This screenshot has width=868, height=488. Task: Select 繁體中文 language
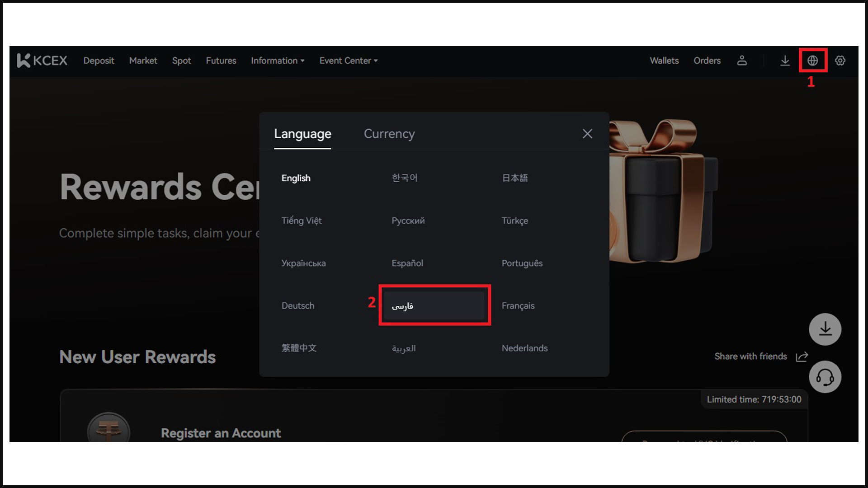(x=299, y=348)
